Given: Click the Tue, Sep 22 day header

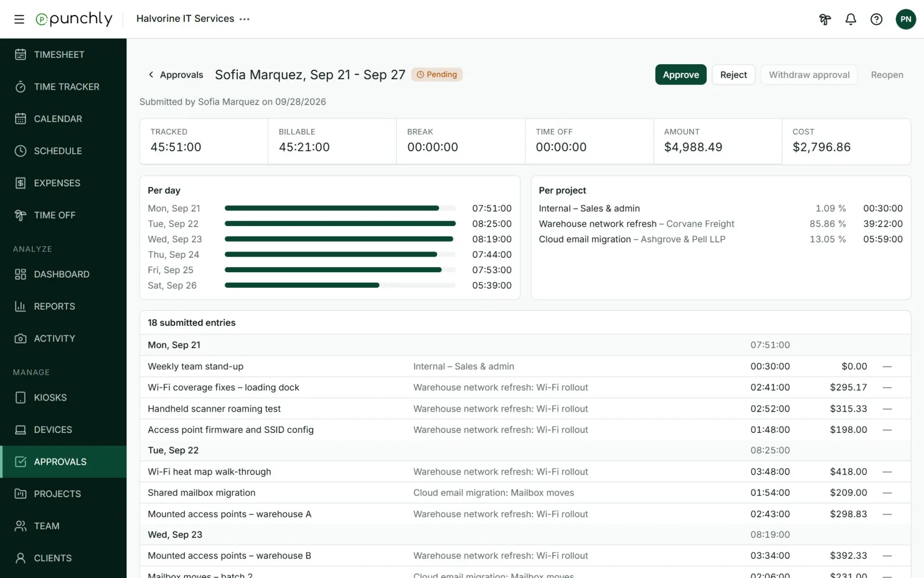Looking at the screenshot, I should coord(525,450).
